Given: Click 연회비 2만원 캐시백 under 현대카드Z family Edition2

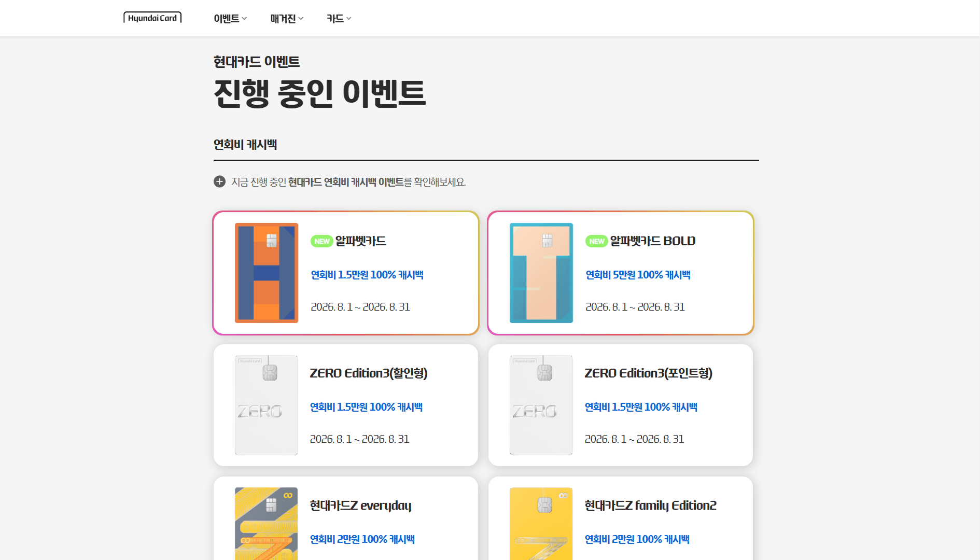Looking at the screenshot, I should point(637,539).
